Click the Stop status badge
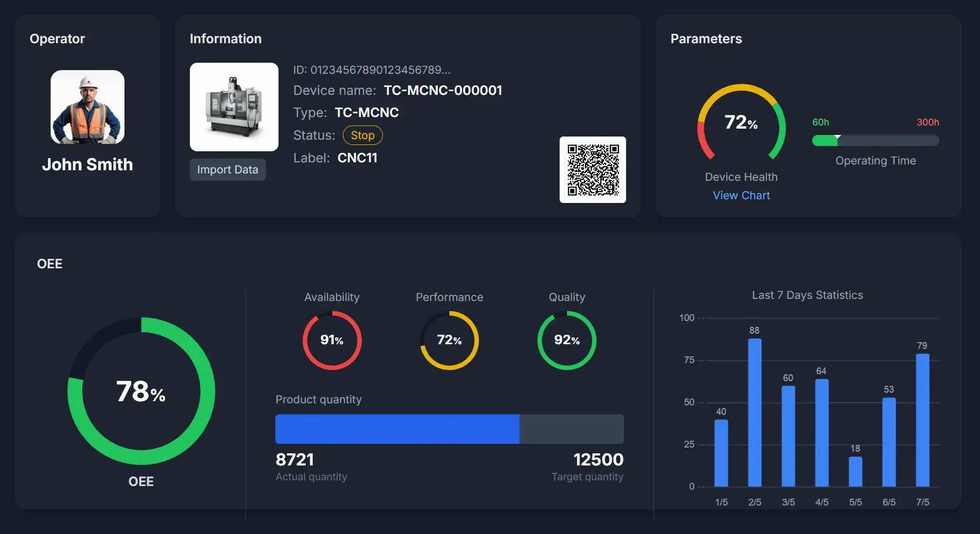This screenshot has height=534, width=980. [362, 135]
